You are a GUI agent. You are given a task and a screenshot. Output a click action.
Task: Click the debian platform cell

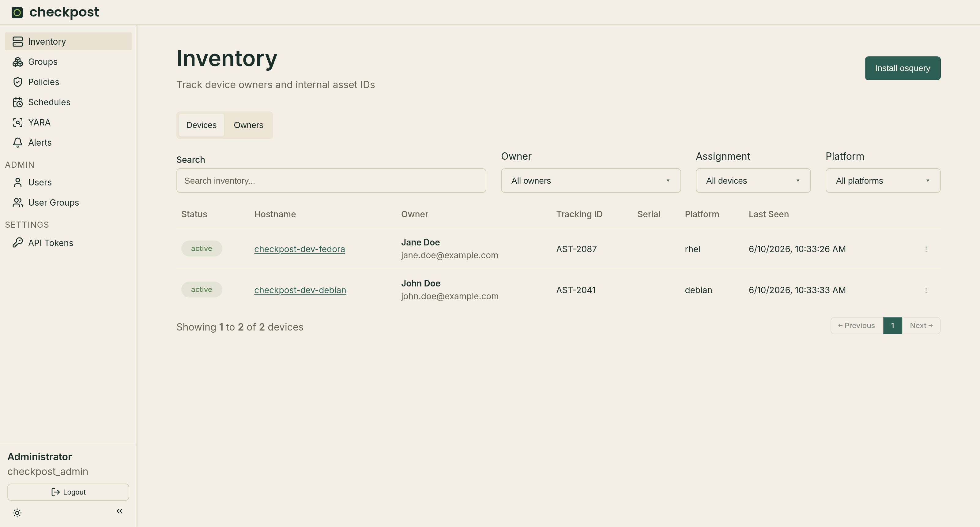(698, 290)
